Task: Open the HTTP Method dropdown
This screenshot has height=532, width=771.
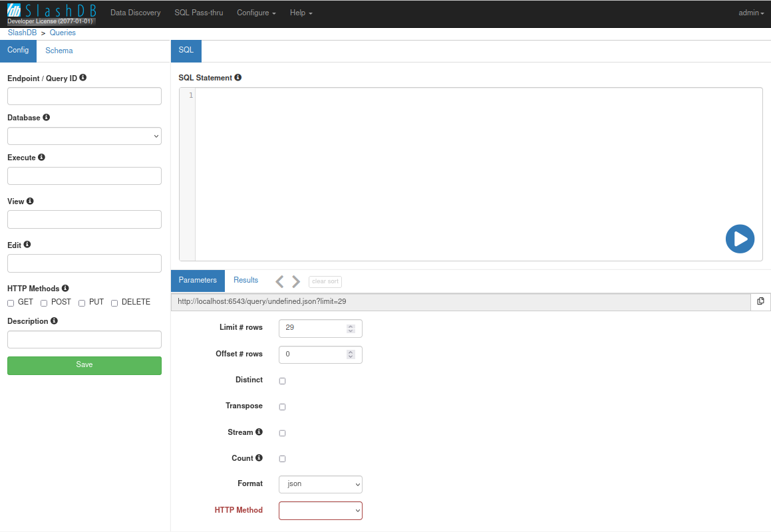Action: (321, 511)
